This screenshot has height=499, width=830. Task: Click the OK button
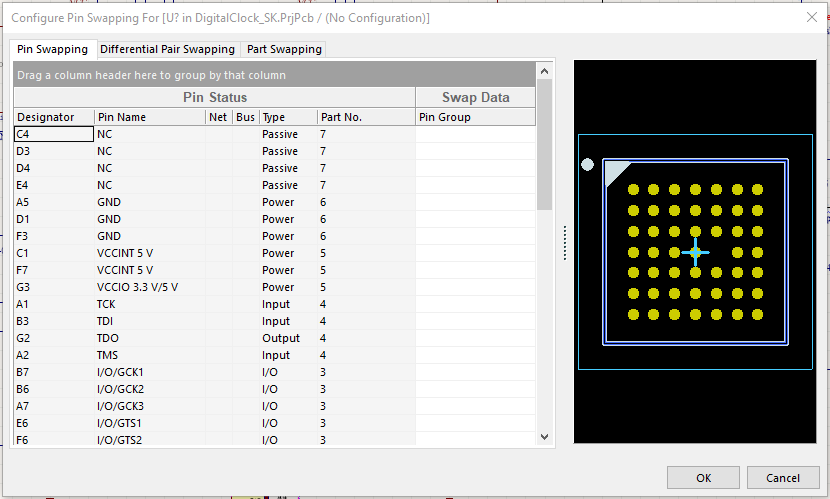(x=703, y=478)
